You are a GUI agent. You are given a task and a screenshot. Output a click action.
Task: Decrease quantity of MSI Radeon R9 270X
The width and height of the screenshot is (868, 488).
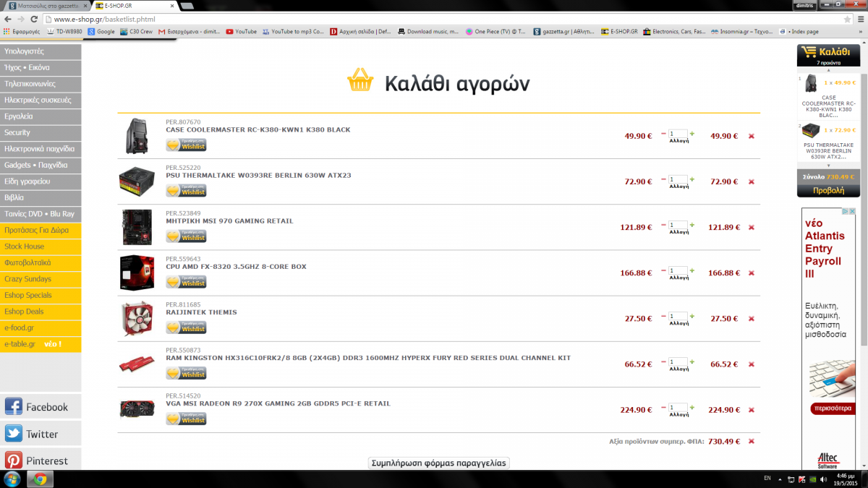tap(663, 408)
